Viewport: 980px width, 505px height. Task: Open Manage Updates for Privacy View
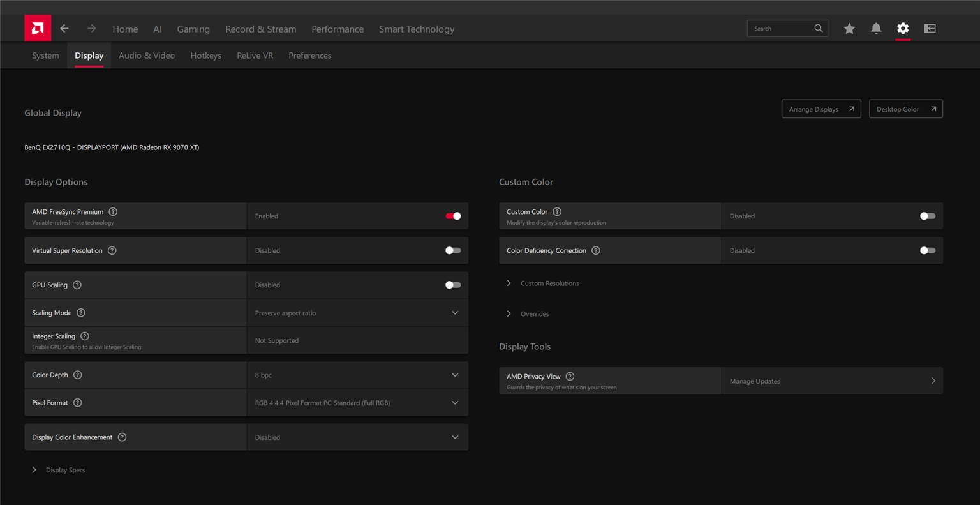833,381
